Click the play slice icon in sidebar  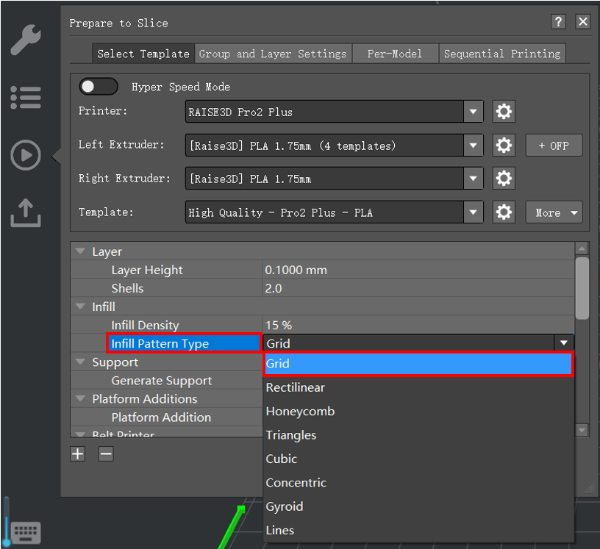tap(25, 155)
